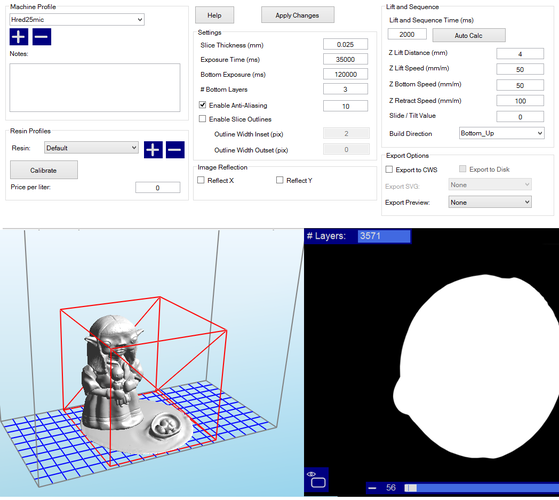Click Z Bottom Speed field
The height and width of the screenshot is (500, 559).
click(x=520, y=85)
